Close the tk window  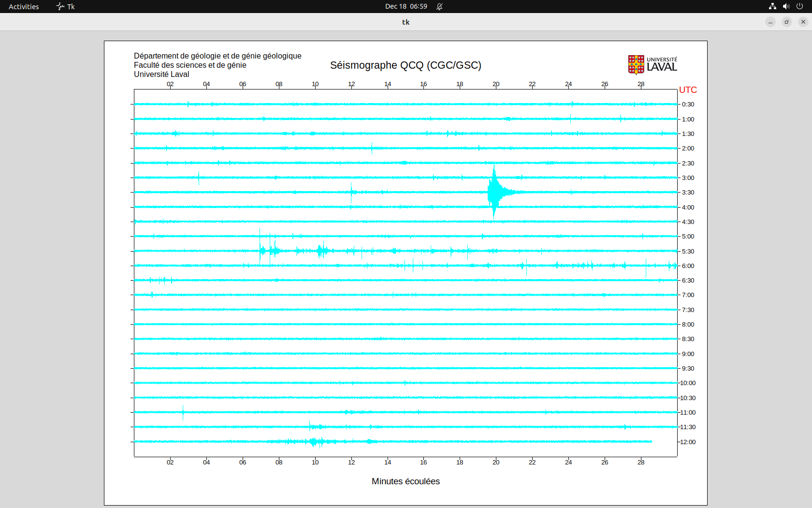(x=803, y=22)
